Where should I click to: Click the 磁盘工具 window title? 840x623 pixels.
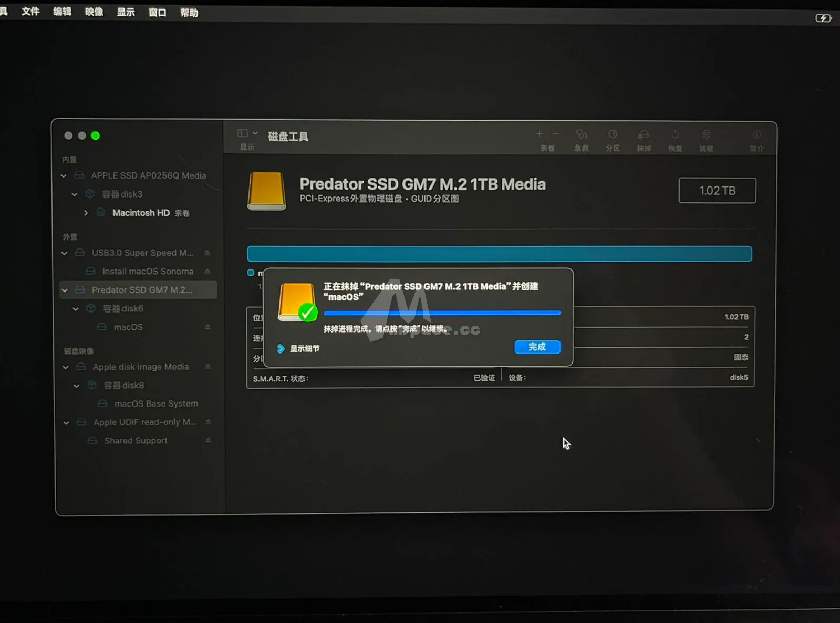pyautogui.click(x=288, y=137)
